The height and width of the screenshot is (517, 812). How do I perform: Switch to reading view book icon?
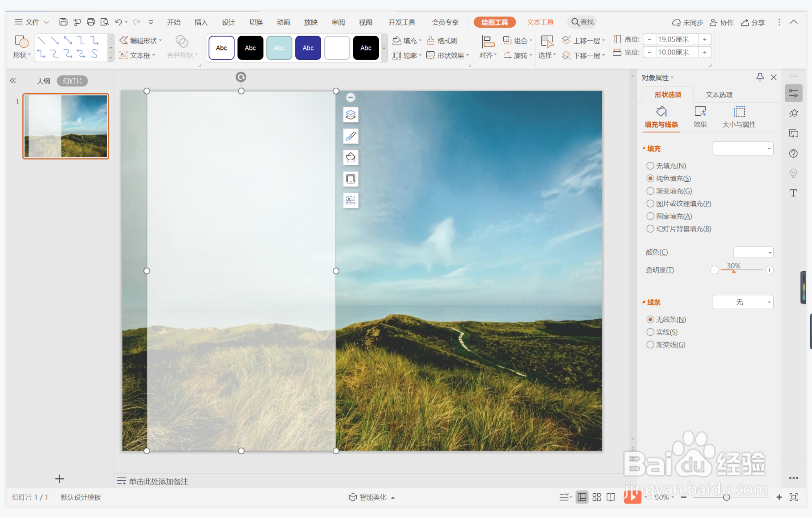pyautogui.click(x=611, y=497)
